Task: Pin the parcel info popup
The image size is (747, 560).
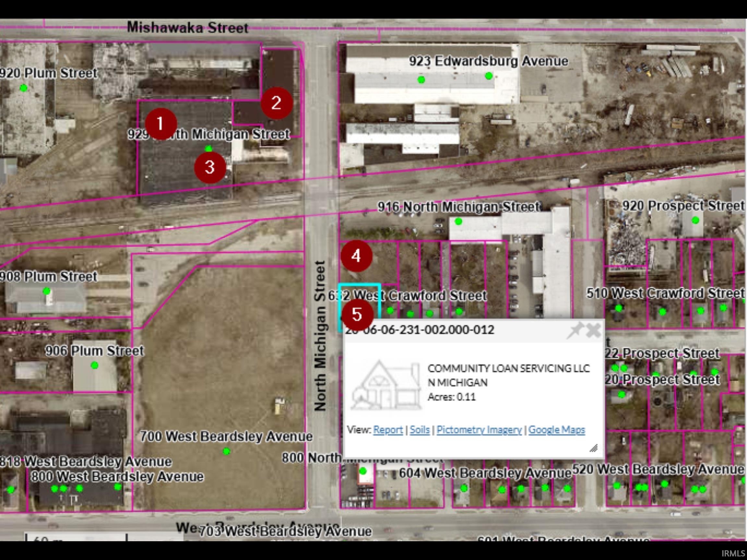Action: (x=575, y=330)
